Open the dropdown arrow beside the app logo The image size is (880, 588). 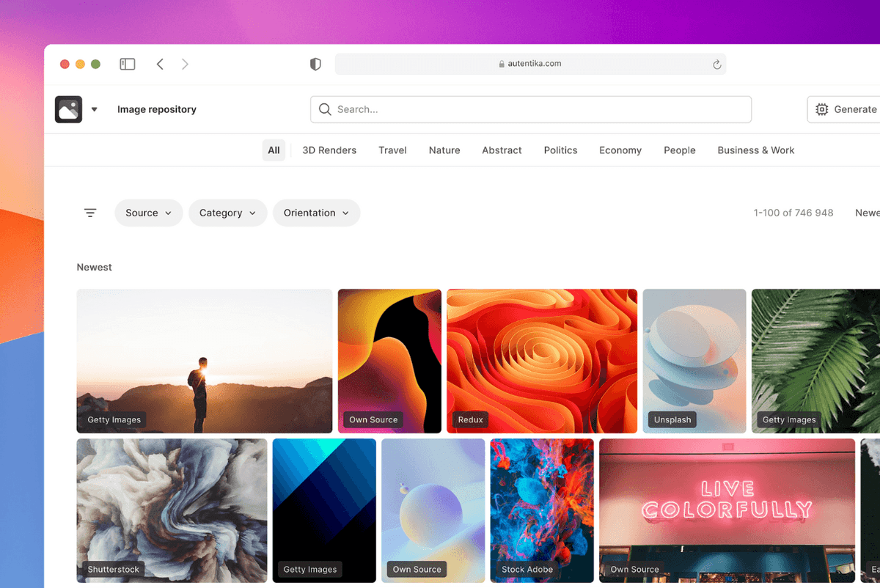[95, 110]
